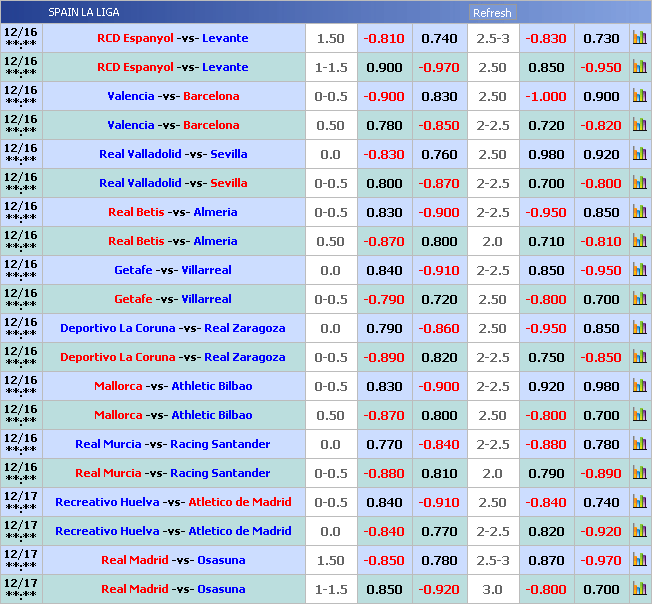Click chart icon for Recreativo-Atletico 0.0 handicap row

(639, 531)
